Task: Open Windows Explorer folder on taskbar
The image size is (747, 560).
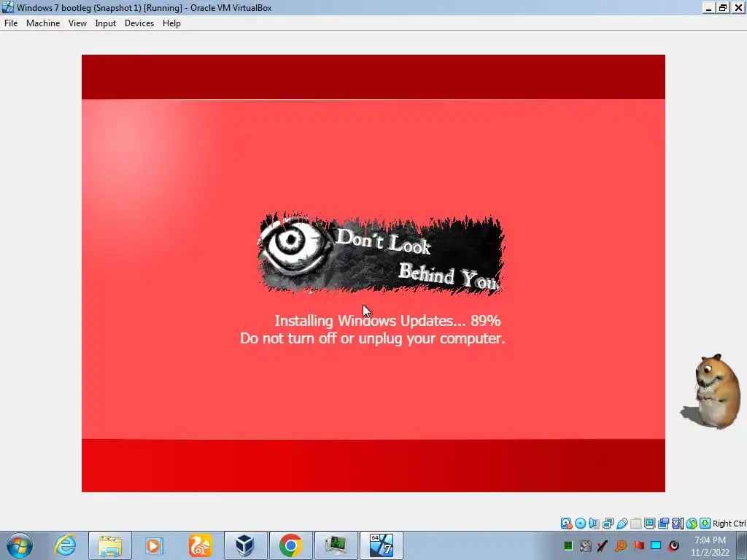Action: tap(110, 546)
